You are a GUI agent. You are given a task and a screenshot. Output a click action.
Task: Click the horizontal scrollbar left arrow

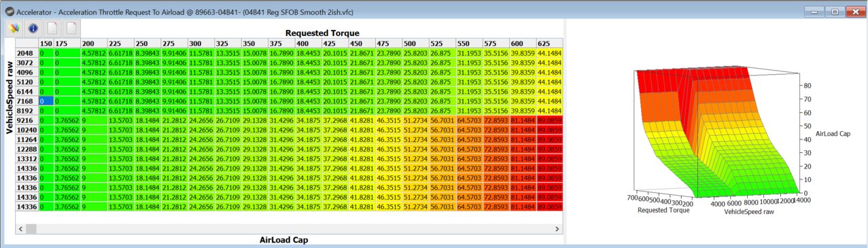(x=21, y=228)
